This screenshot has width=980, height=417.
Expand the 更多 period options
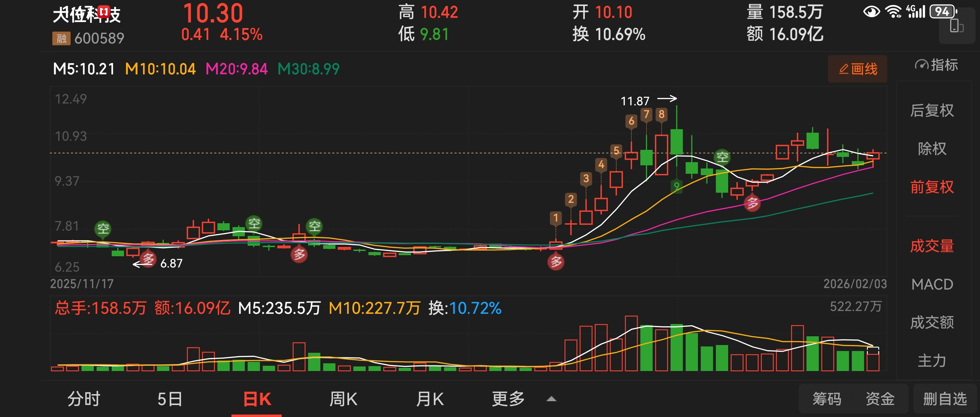click(508, 399)
